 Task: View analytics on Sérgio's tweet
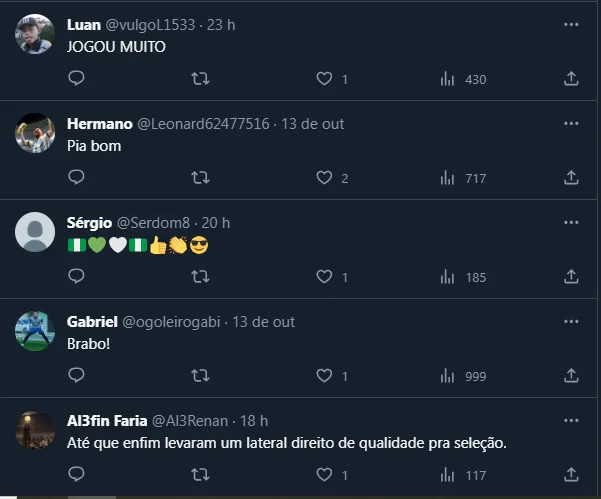(463, 277)
